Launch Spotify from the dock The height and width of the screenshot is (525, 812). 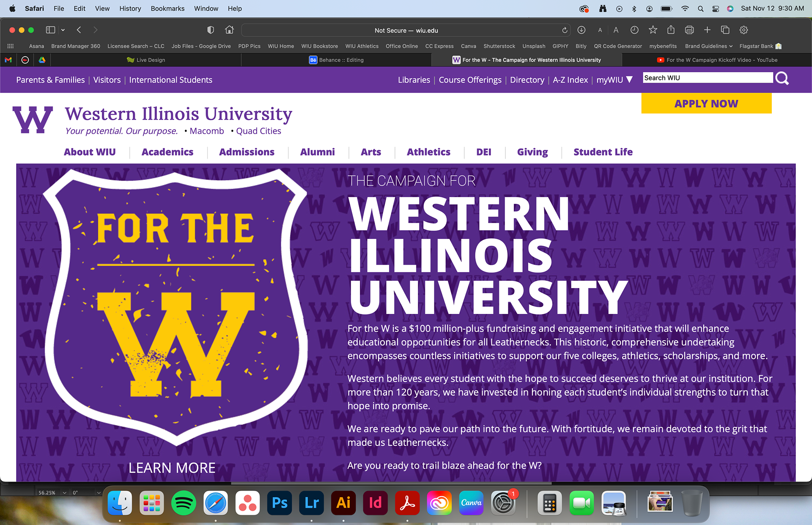click(184, 503)
